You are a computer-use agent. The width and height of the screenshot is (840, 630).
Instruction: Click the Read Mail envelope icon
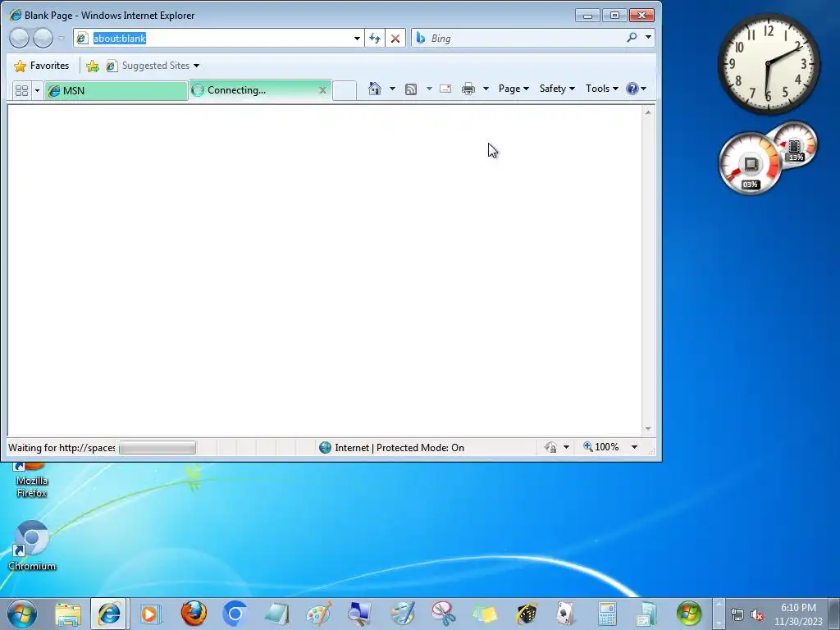tap(445, 89)
